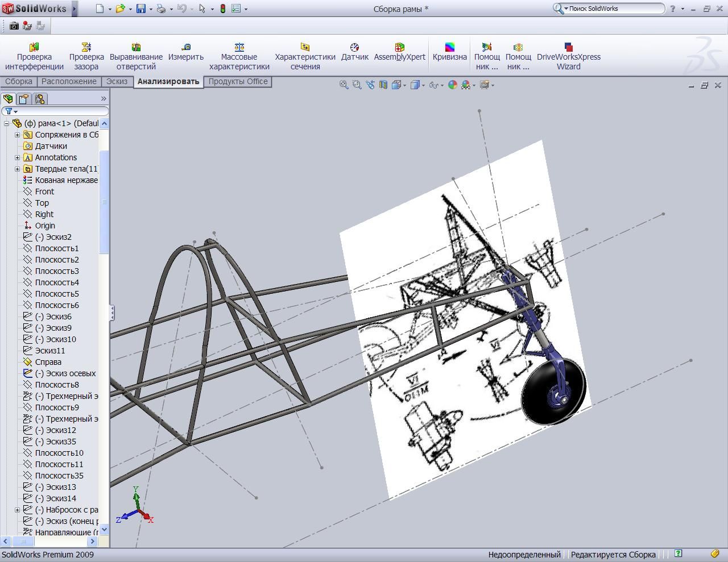This screenshot has height=562, width=728.
Task: Open the DriveWorksXpress Wizard
Action: (568, 56)
